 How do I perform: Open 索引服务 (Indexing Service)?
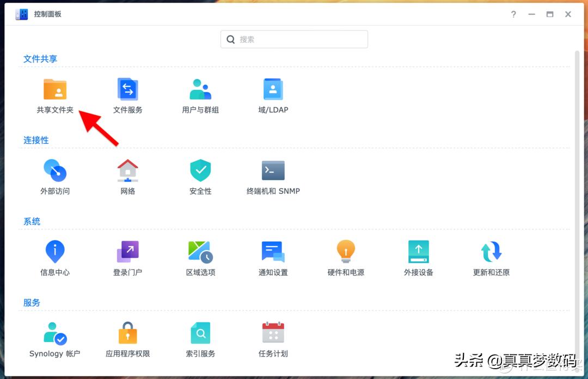pyautogui.click(x=200, y=338)
